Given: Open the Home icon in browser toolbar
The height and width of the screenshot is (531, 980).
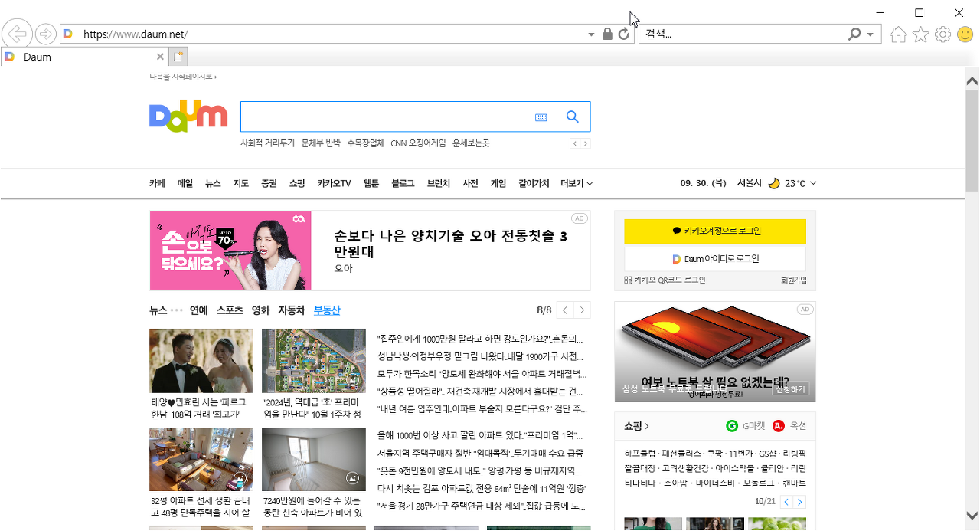Looking at the screenshot, I should 898,34.
